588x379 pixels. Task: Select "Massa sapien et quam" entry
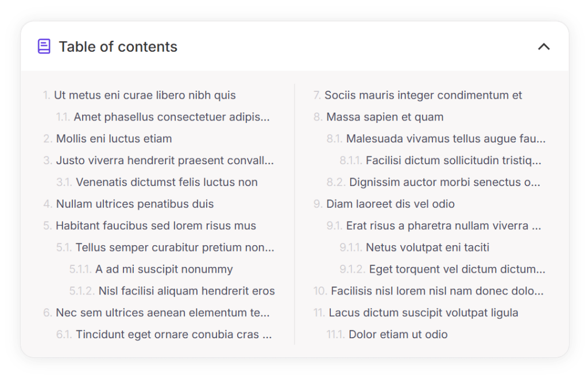[385, 117]
